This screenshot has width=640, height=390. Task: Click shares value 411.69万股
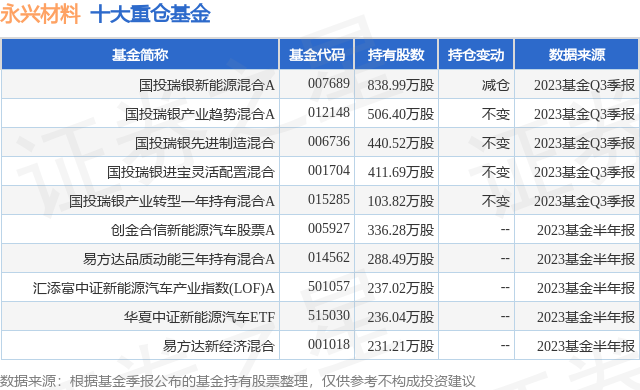pyautogui.click(x=400, y=172)
